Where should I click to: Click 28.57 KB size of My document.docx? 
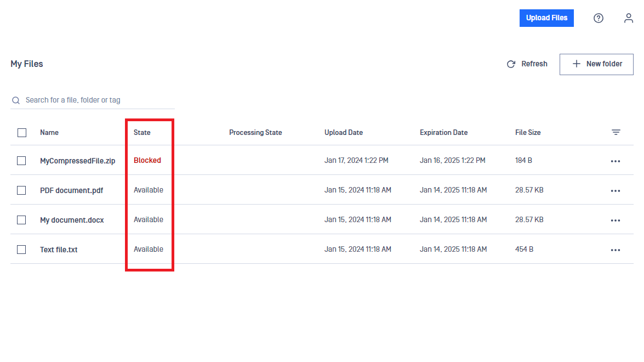[x=529, y=219]
